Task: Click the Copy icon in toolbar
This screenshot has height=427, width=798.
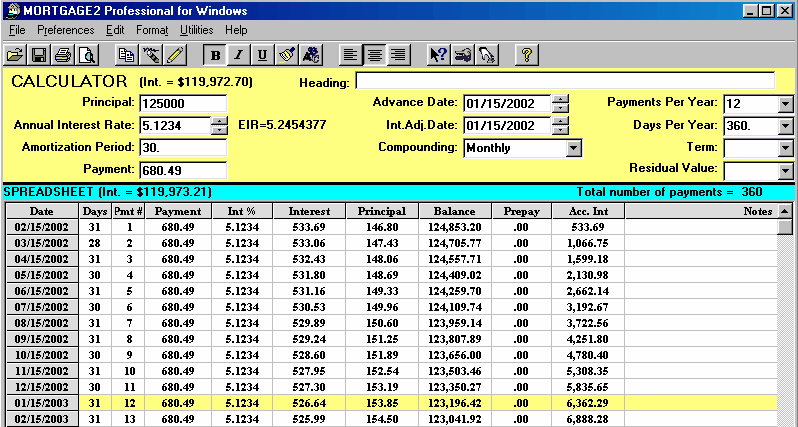Action: click(127, 55)
